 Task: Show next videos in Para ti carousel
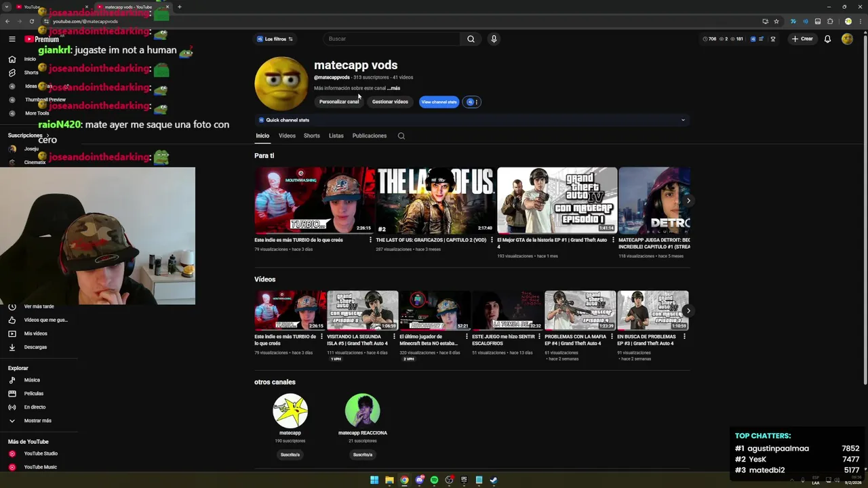coord(688,201)
